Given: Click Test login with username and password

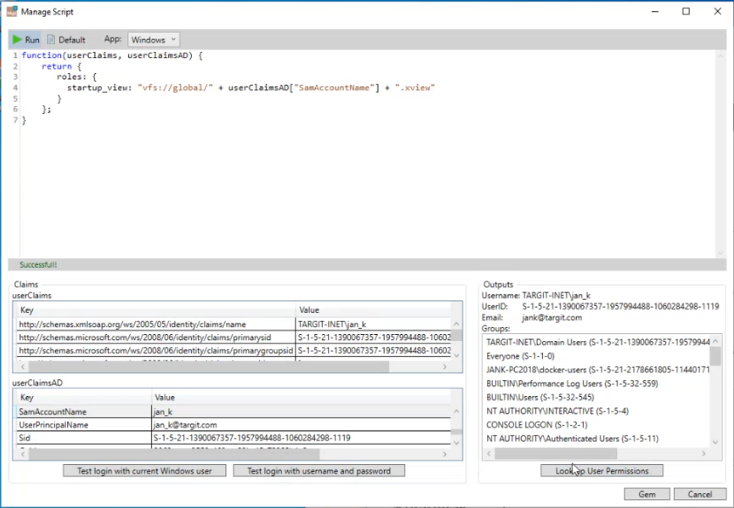Looking at the screenshot, I should (x=319, y=471).
